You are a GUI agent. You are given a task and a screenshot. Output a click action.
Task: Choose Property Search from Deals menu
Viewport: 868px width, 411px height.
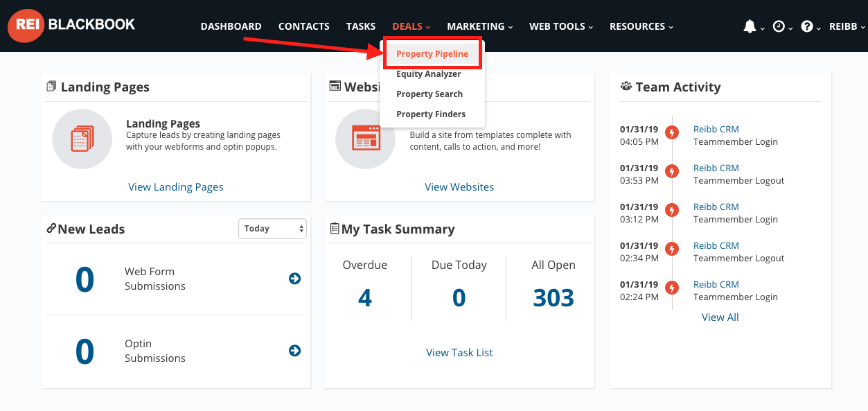pos(429,94)
